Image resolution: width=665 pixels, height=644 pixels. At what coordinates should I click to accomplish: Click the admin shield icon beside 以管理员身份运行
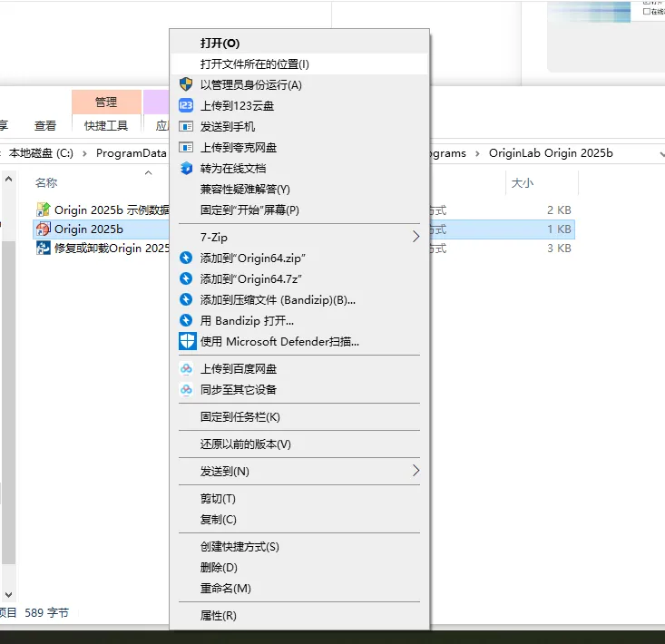click(x=186, y=84)
